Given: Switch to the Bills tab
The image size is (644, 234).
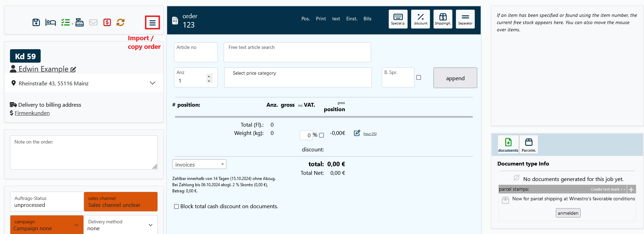Looking at the screenshot, I should pos(367,19).
